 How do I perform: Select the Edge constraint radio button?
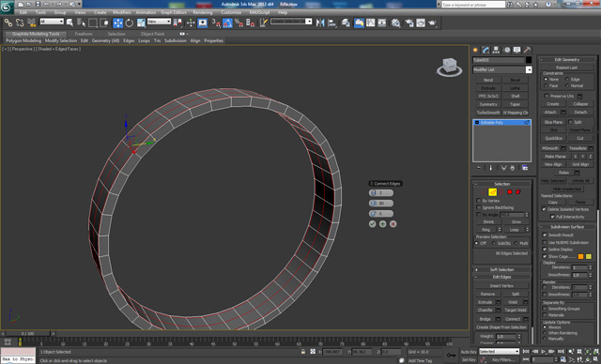tap(567, 79)
